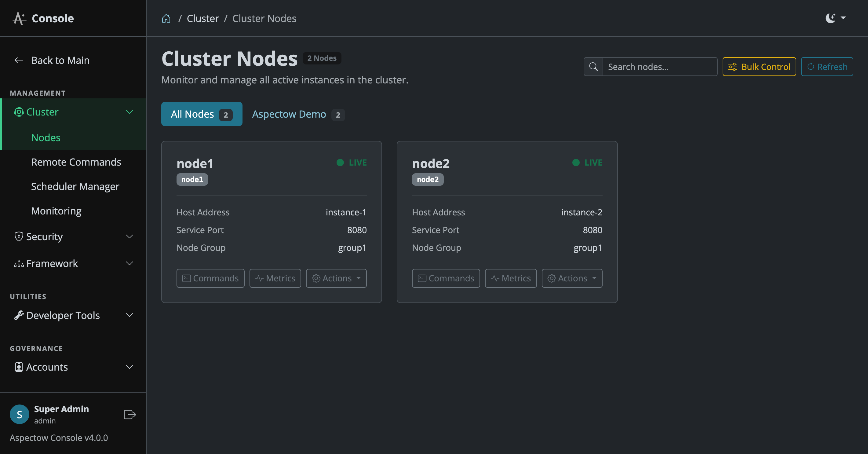Click the Security shield icon
Viewport: 868px width, 454px height.
[x=19, y=236]
